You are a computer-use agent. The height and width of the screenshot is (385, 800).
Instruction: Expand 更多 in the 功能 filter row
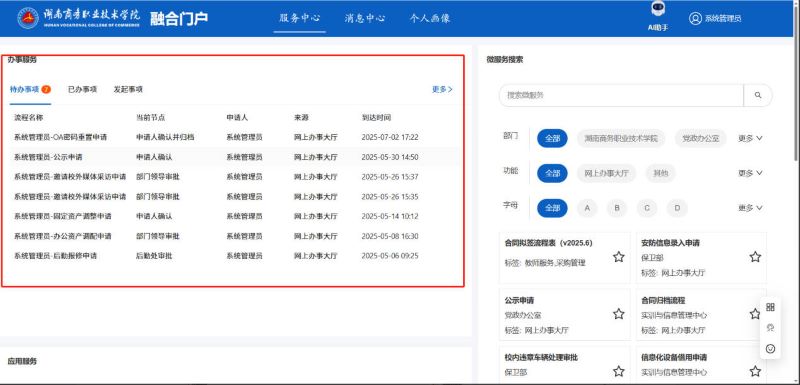pos(750,173)
